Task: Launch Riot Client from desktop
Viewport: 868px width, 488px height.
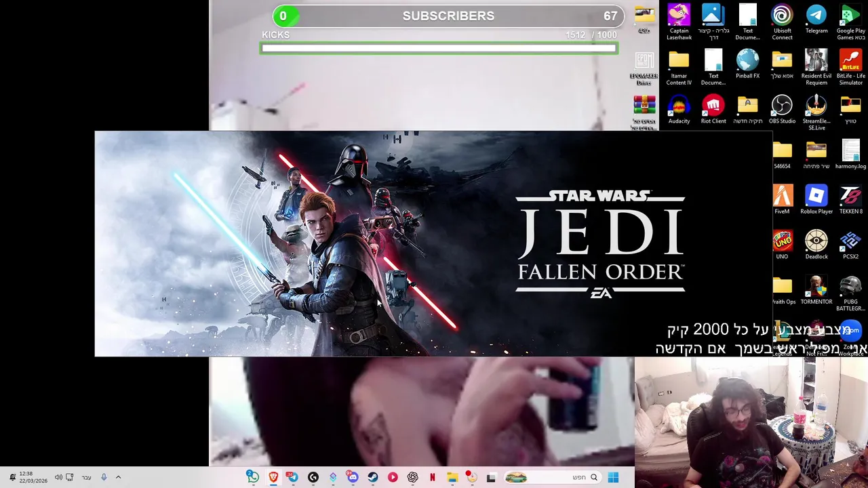Action: (713, 110)
